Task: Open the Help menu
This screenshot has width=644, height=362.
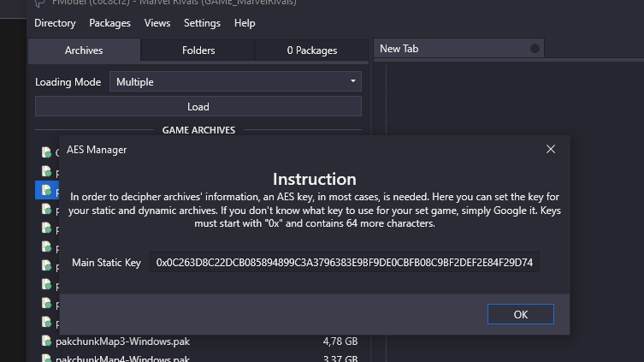Action: [x=245, y=23]
